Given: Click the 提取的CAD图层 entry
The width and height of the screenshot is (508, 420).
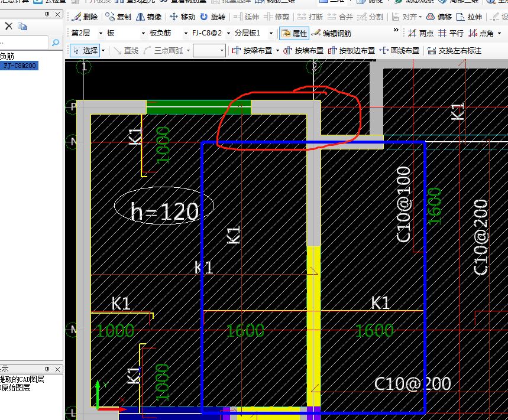Looking at the screenshot, I should point(22,379).
